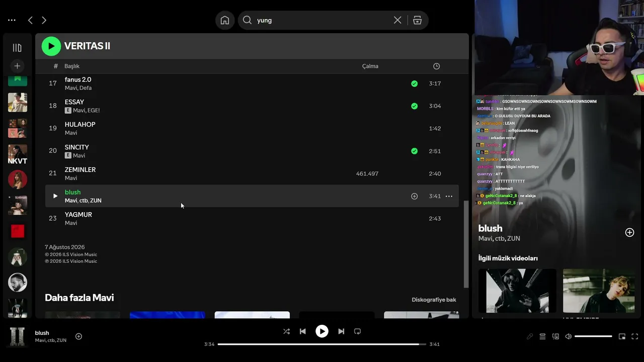Toggle saved checkmark for ESSAY
The width and height of the screenshot is (644, 362).
(x=414, y=106)
